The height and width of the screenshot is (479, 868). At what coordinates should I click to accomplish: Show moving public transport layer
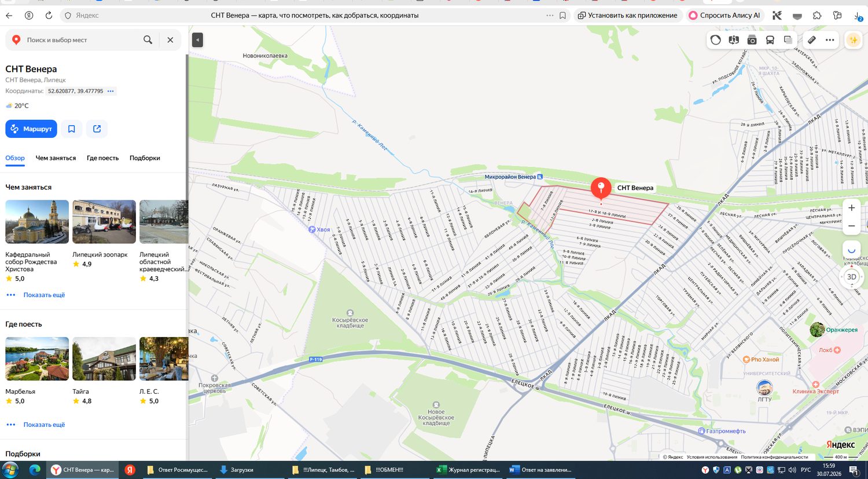(770, 40)
